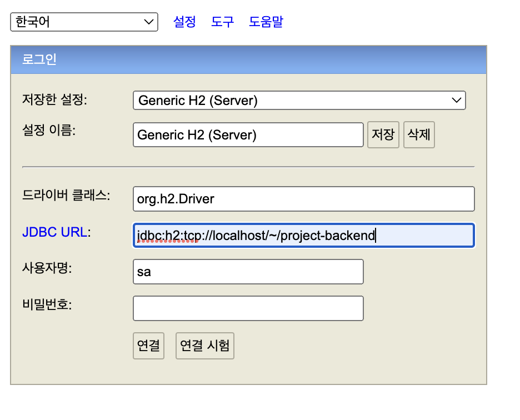Click the 저장한 설정: label
This screenshot has height=420, width=520.
54,99
